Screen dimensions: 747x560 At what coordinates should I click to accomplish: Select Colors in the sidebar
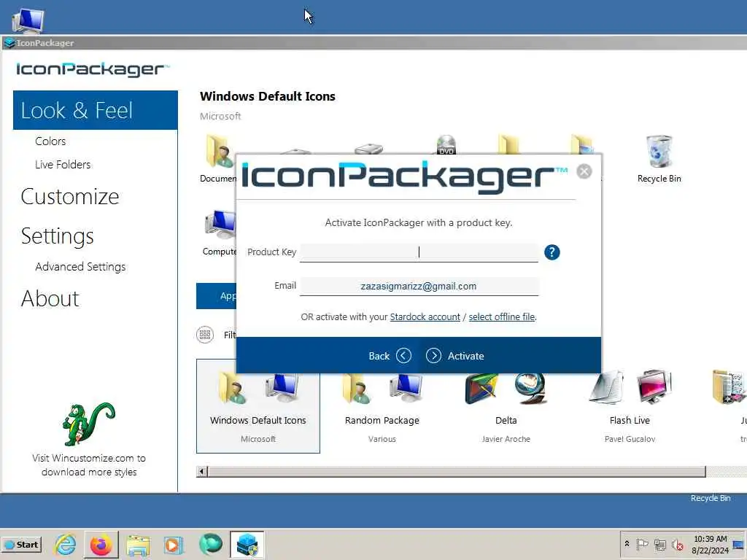50,141
